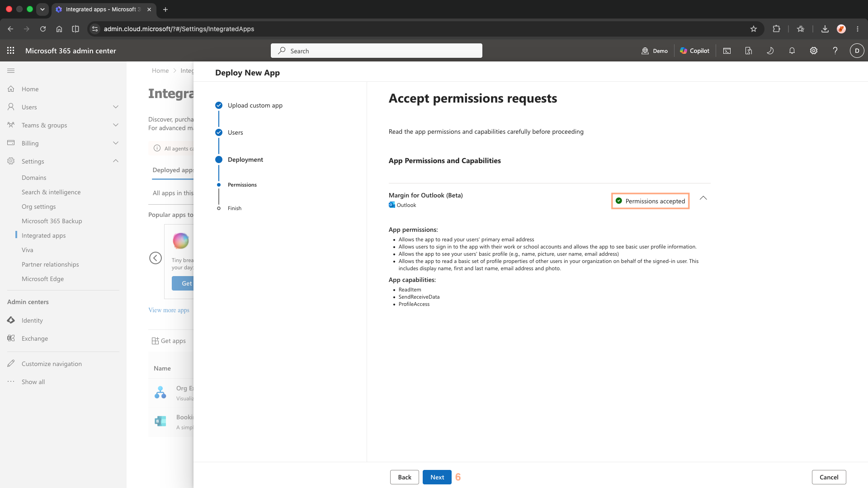
Task: Click View more apps link
Action: tap(169, 310)
